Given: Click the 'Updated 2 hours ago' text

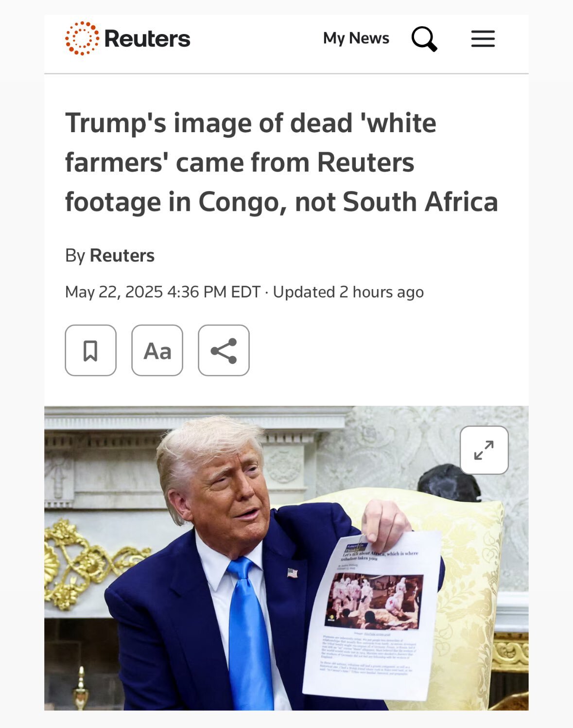Looking at the screenshot, I should [x=348, y=292].
